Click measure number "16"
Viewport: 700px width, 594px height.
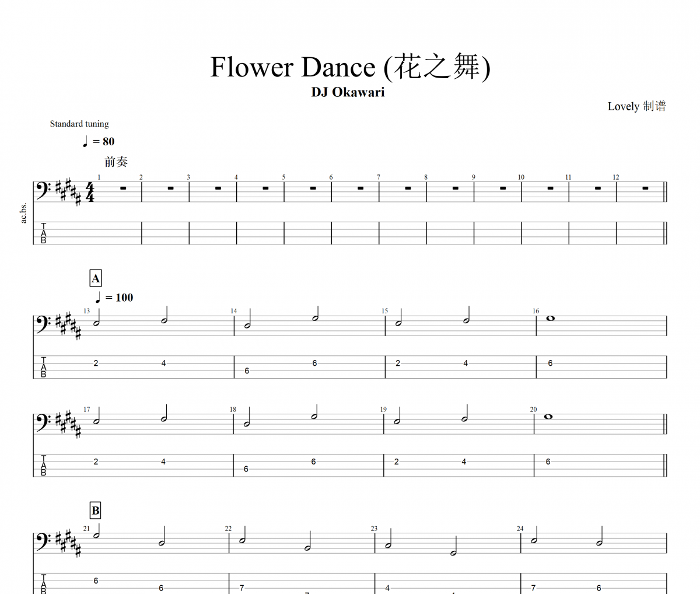pos(535,311)
